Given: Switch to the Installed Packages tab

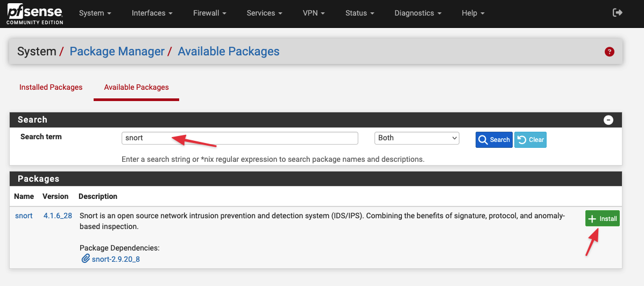Looking at the screenshot, I should click(51, 87).
